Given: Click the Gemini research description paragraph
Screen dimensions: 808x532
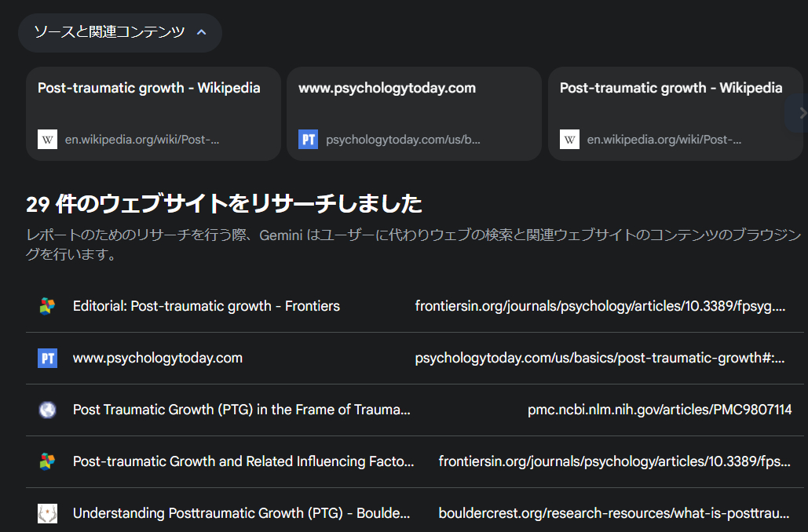Looking at the screenshot, I should 414,245.
